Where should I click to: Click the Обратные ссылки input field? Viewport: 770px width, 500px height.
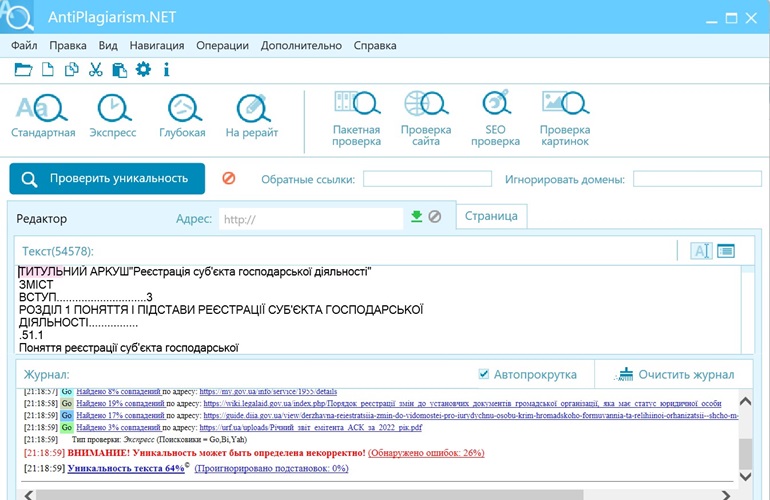tap(427, 179)
